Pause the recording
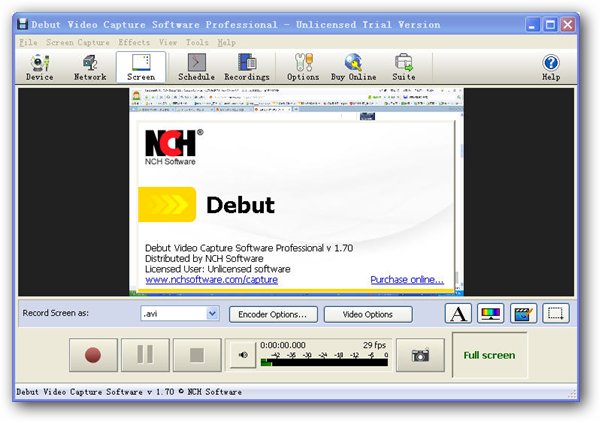 [145, 355]
